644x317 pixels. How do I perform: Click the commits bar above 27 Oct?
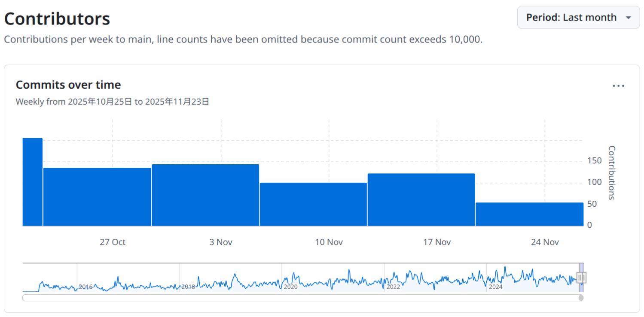coord(96,197)
